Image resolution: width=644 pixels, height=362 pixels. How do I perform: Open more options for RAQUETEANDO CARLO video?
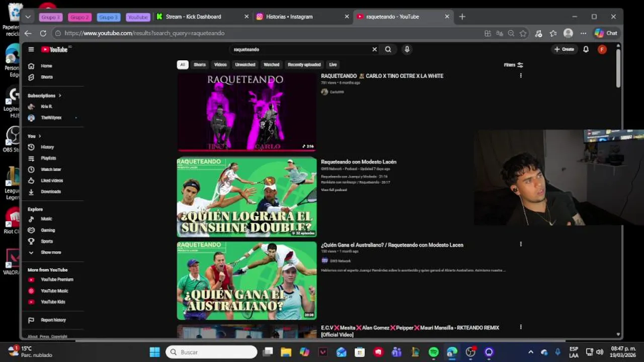521,76
